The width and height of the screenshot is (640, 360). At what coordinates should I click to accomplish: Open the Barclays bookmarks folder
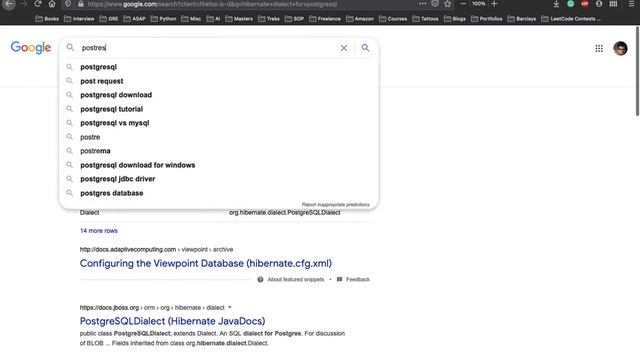click(x=522, y=19)
